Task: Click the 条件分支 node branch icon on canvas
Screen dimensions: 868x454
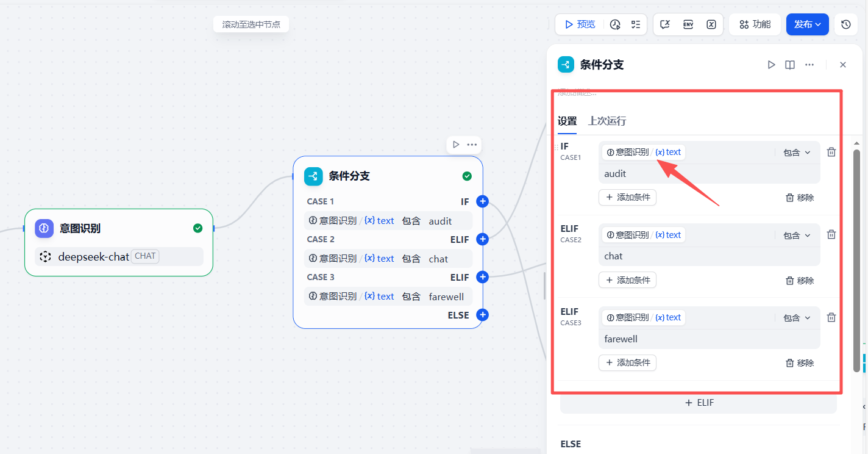Action: click(x=313, y=176)
